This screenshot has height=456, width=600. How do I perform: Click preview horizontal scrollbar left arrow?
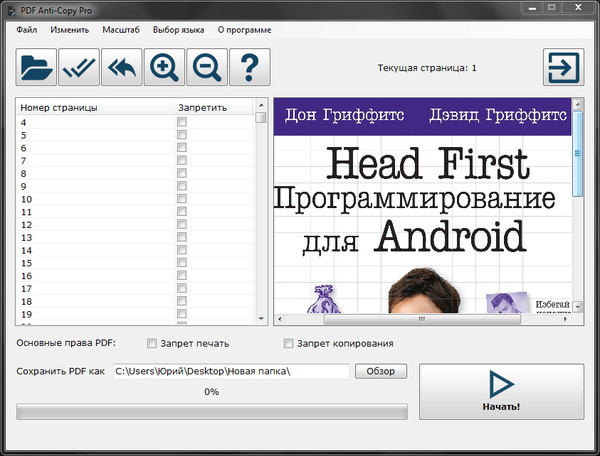pyautogui.click(x=280, y=319)
